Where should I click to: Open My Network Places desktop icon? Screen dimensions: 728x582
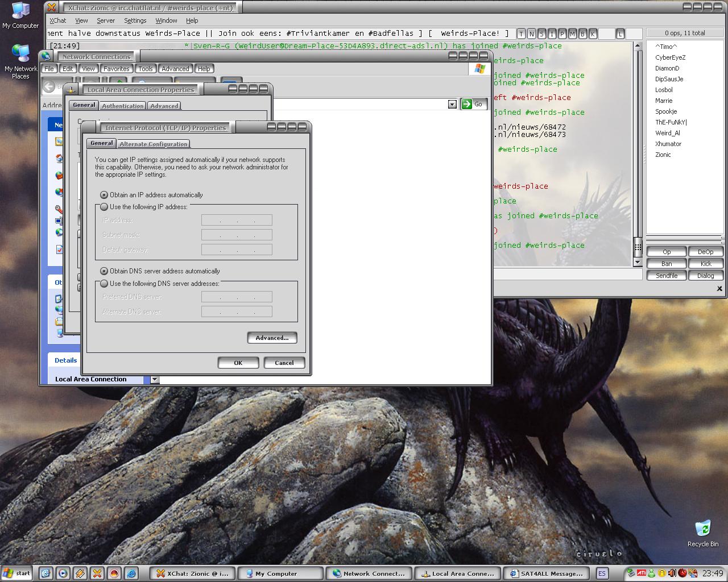click(x=20, y=61)
